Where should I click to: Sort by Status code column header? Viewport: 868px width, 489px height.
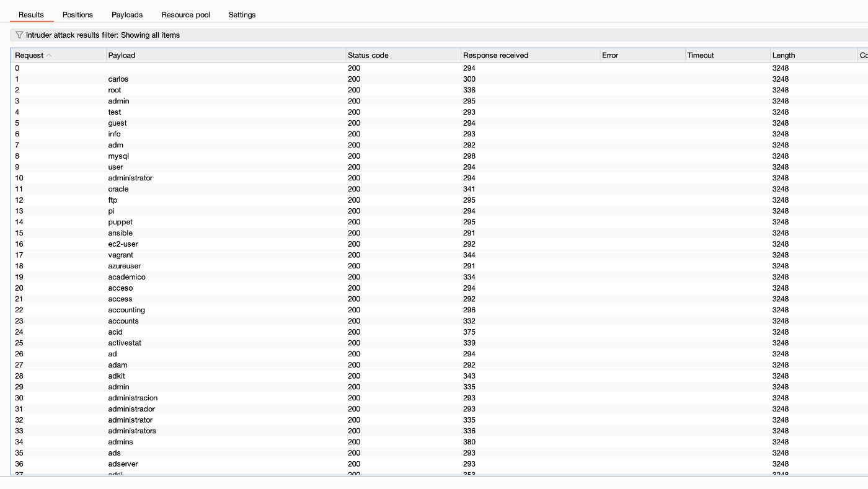point(403,55)
